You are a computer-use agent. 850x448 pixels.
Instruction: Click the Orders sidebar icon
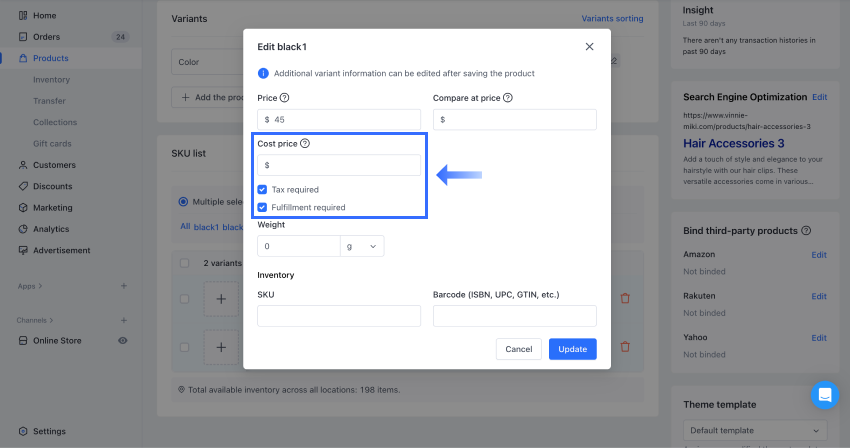click(x=23, y=37)
